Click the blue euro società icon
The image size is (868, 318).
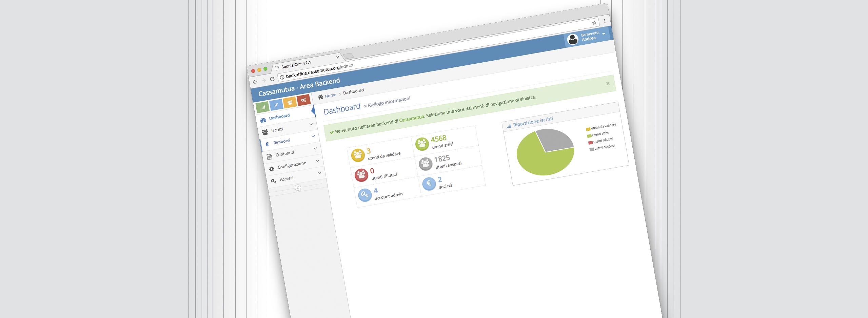point(429,184)
